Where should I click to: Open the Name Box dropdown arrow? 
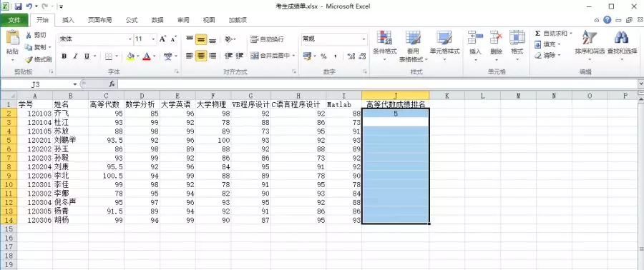tap(75, 84)
